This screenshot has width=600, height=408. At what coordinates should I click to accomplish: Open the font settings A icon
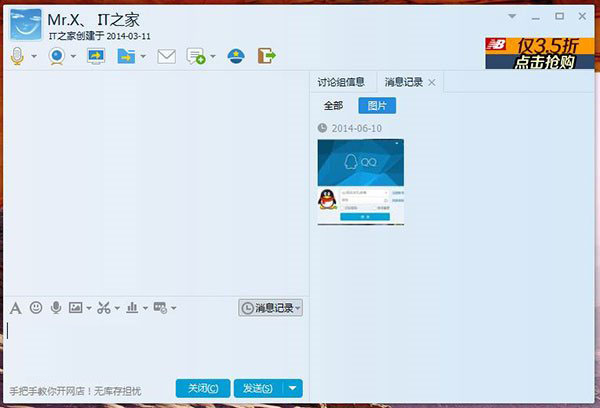(x=15, y=308)
